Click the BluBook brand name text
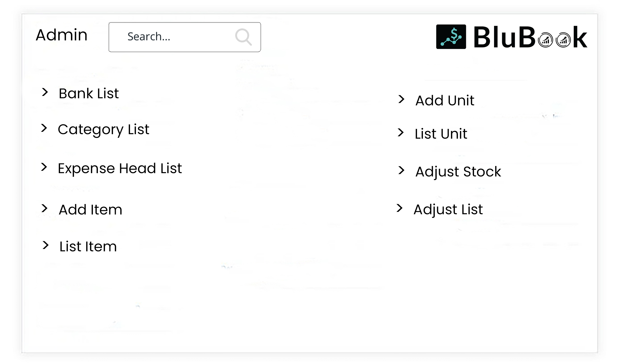The image size is (617, 364). (x=530, y=37)
